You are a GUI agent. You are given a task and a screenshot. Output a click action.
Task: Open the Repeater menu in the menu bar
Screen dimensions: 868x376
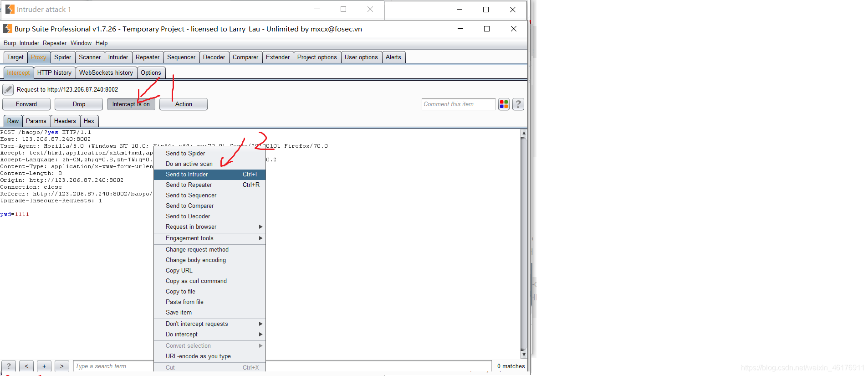(x=55, y=43)
